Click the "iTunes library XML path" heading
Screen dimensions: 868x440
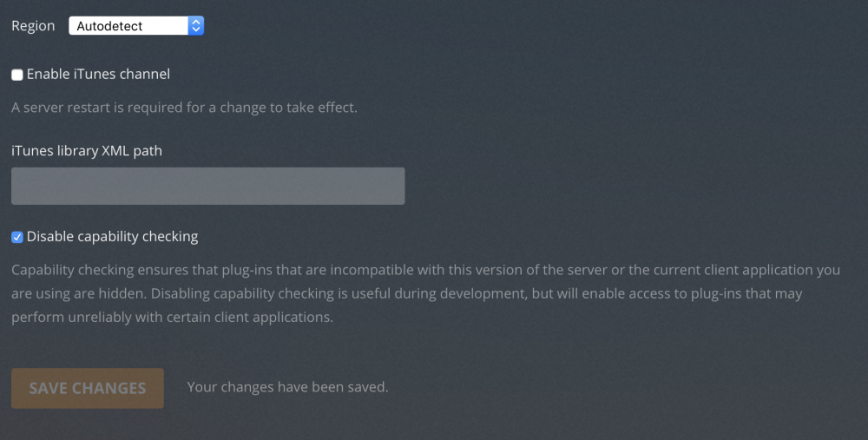tap(87, 150)
